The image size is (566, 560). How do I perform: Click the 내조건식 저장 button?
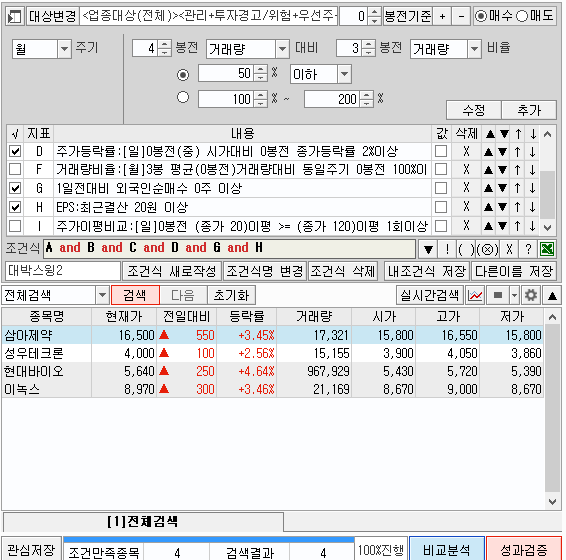(x=427, y=271)
